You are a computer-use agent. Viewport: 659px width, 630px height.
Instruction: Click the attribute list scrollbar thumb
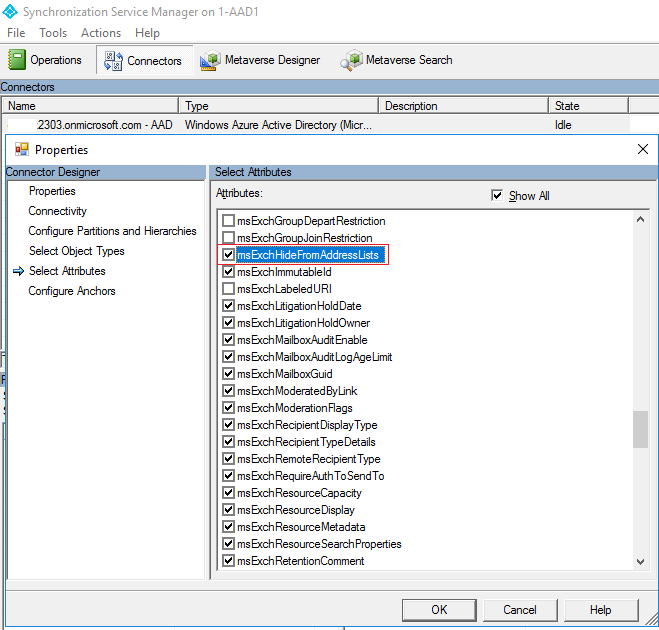pos(641,429)
